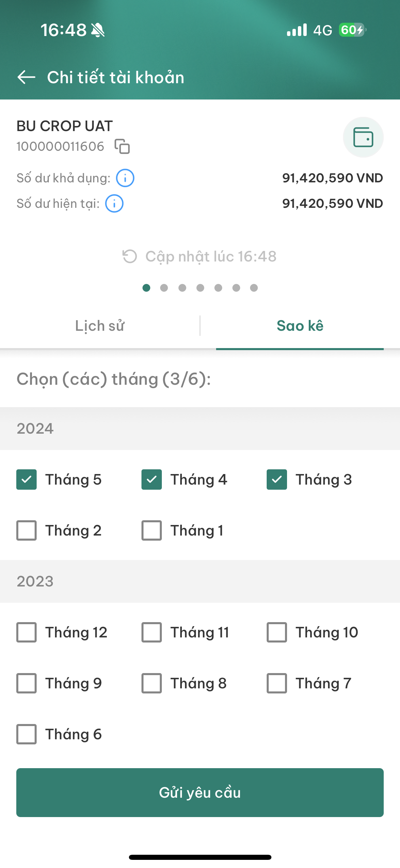Copy account number 100000011606
The height and width of the screenshot is (868, 400).
click(x=122, y=146)
